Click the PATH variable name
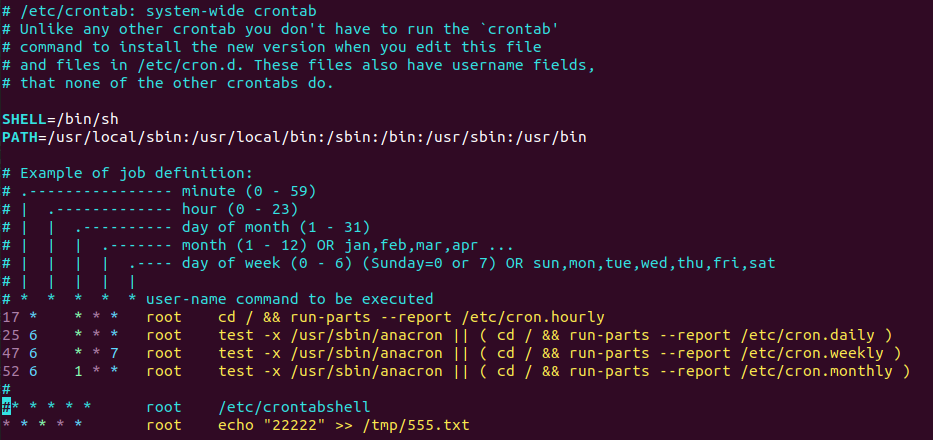Screen dimensions: 933x440 click(x=20, y=137)
